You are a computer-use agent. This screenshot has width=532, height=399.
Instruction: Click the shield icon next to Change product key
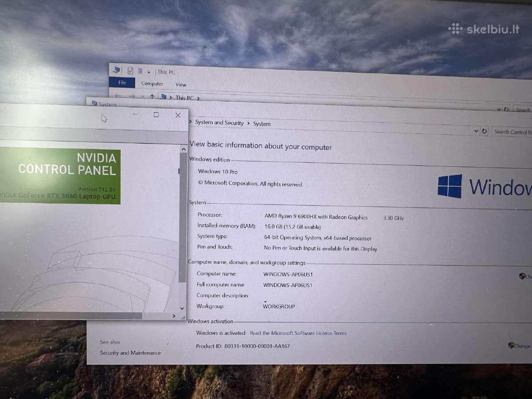pyautogui.click(x=511, y=345)
